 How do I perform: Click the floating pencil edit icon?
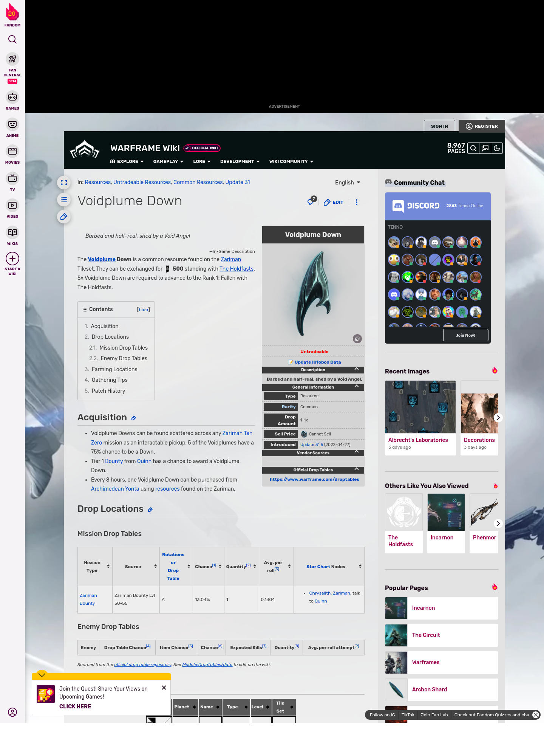point(64,217)
